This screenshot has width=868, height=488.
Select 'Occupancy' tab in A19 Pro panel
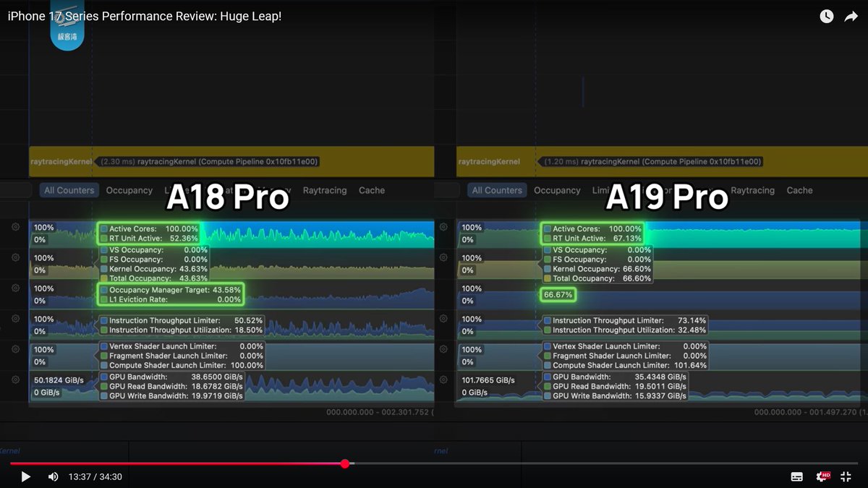click(x=557, y=190)
